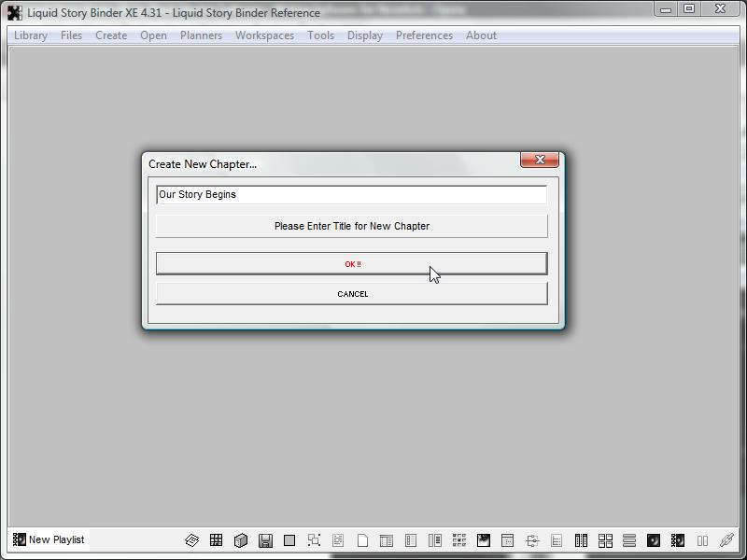Click the four-squares tile icon in toolbar

(605, 540)
